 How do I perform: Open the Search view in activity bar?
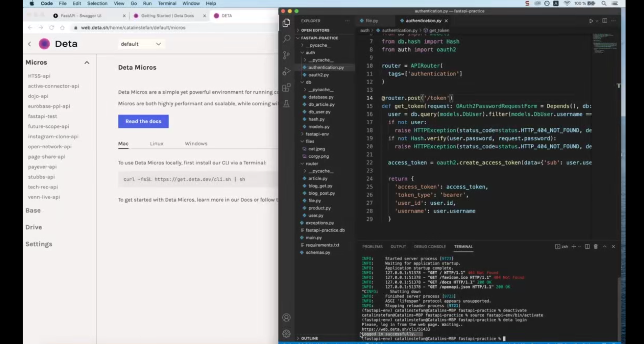(286, 39)
